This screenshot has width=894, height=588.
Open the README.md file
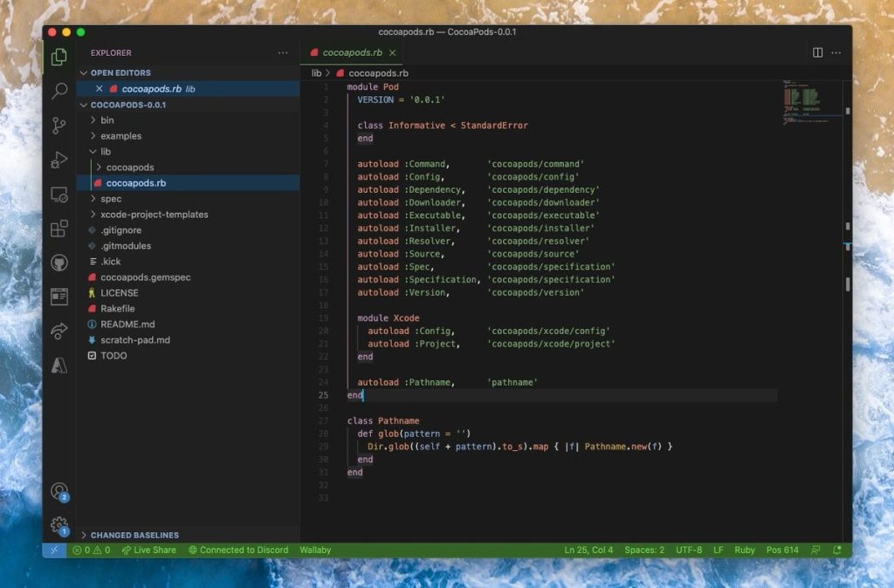tap(127, 325)
